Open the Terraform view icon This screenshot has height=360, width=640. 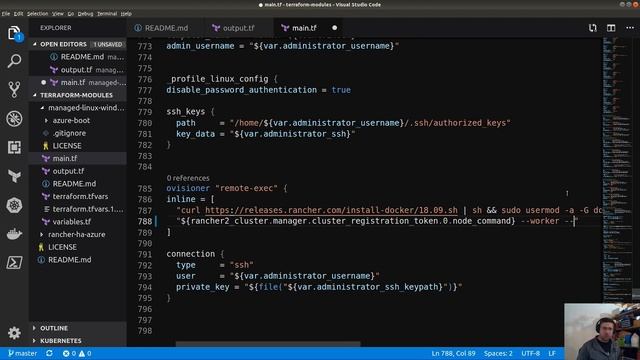[14, 176]
